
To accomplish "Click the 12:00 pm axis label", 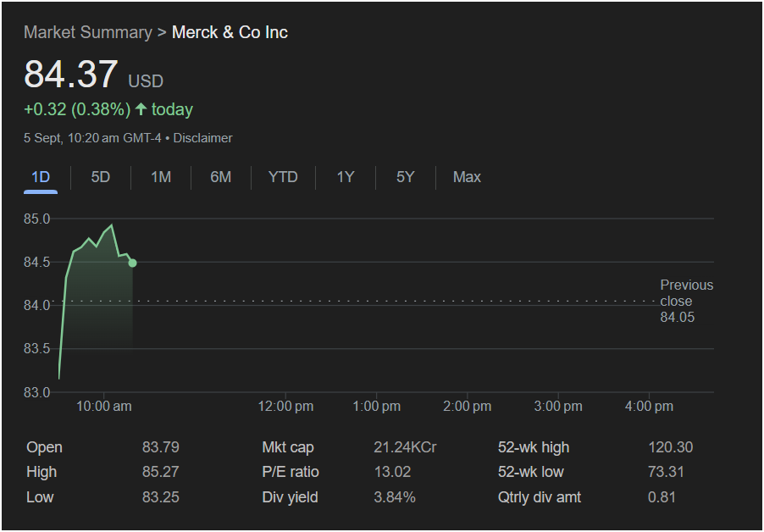I will 285,407.
